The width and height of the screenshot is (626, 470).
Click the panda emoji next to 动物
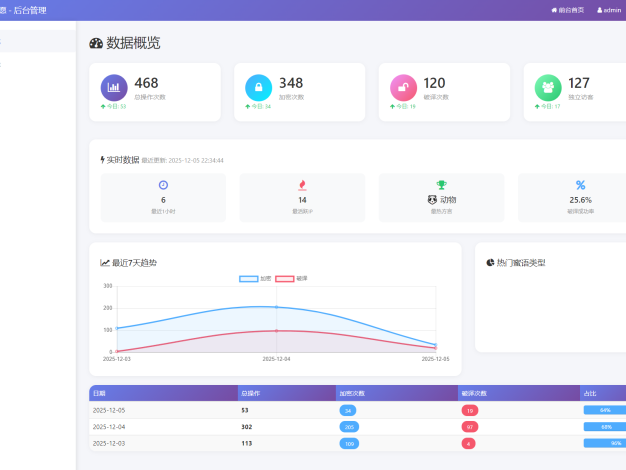(432, 200)
